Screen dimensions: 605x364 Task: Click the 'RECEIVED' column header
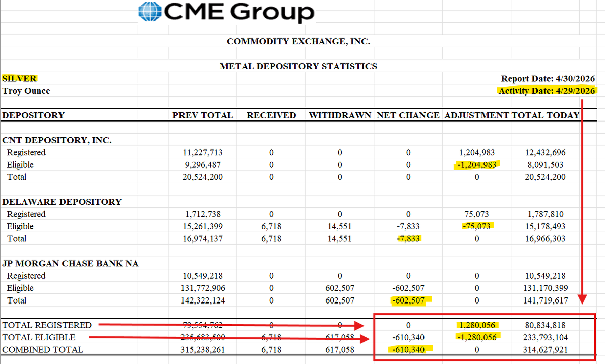coord(271,115)
